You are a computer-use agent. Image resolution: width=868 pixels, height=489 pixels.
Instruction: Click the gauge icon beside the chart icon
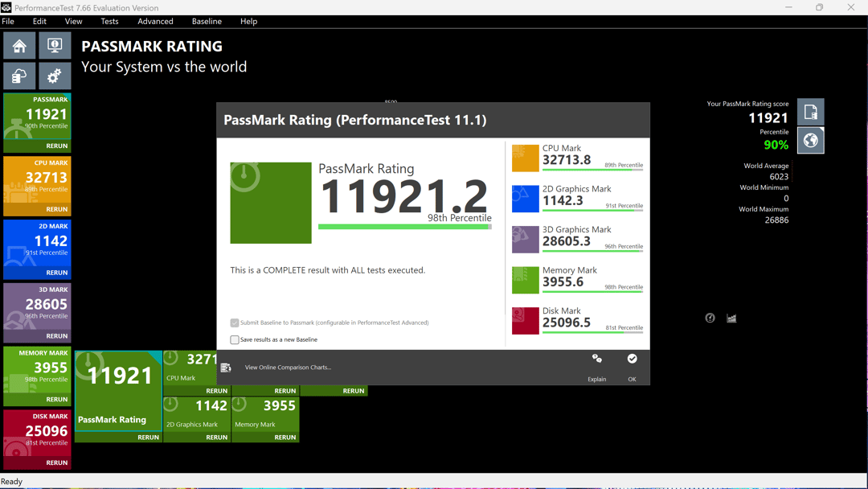pos(710,318)
